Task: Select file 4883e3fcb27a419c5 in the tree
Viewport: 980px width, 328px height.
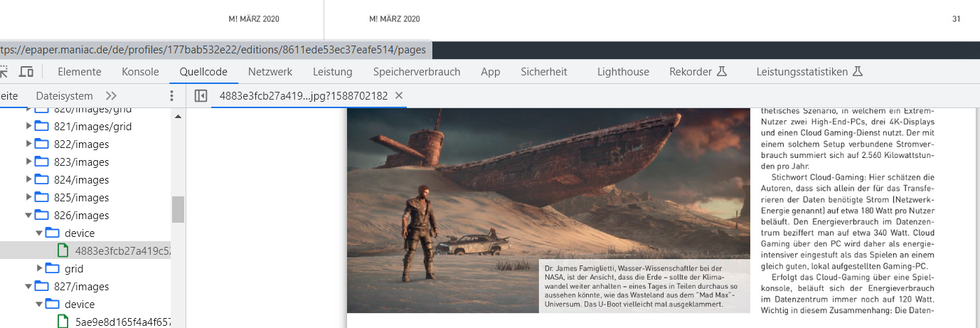Action: point(122,250)
